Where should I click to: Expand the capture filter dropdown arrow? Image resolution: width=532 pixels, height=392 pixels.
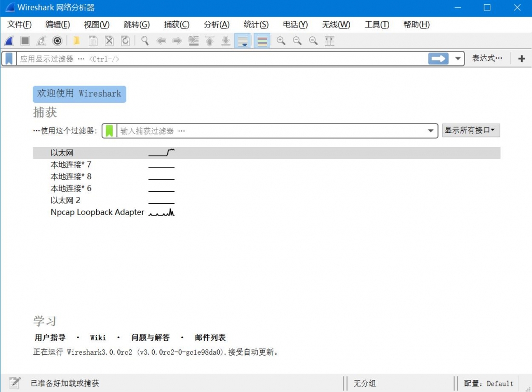pyautogui.click(x=431, y=131)
